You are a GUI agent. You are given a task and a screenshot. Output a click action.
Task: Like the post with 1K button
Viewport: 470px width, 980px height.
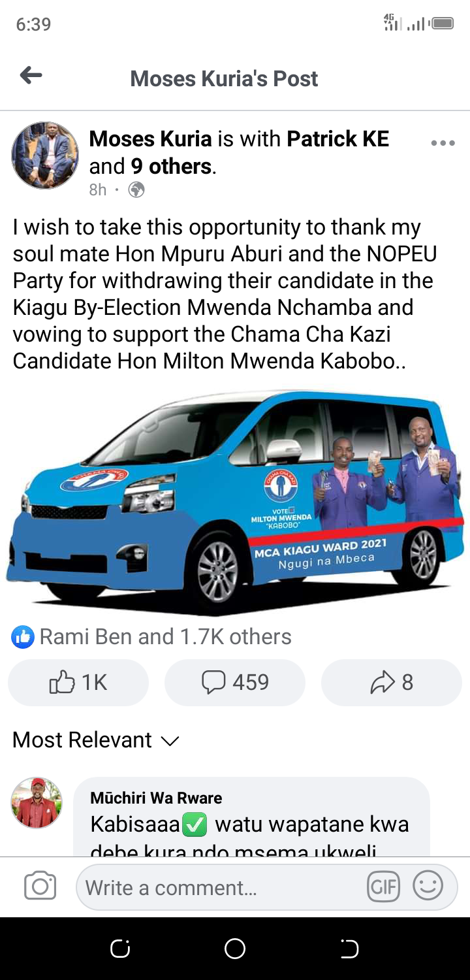[78, 683]
